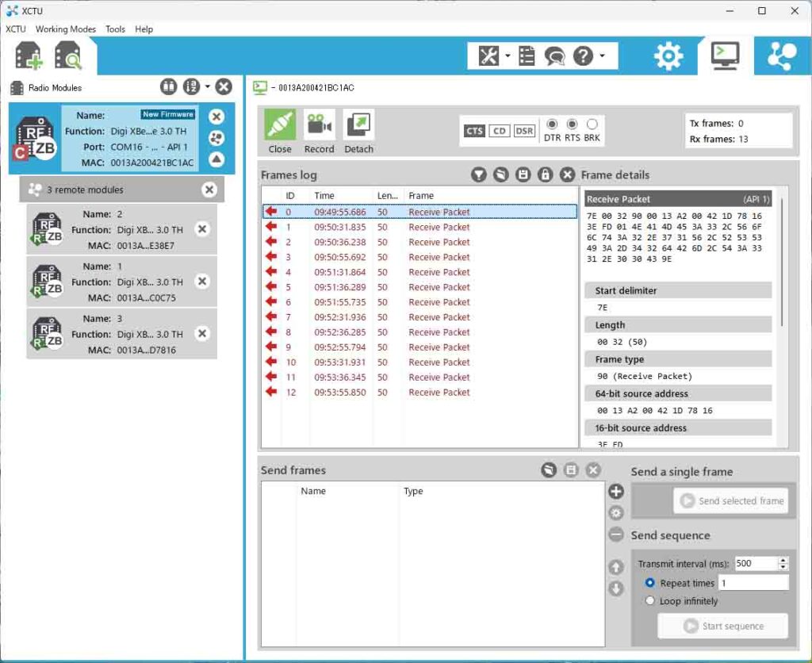Select frame ID 0 Receive Packet row

pyautogui.click(x=420, y=212)
